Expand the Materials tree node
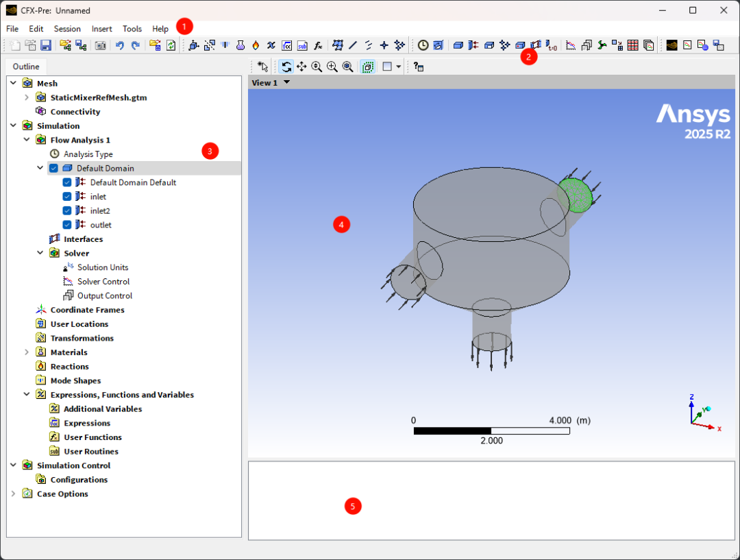This screenshot has width=740, height=560. point(27,352)
